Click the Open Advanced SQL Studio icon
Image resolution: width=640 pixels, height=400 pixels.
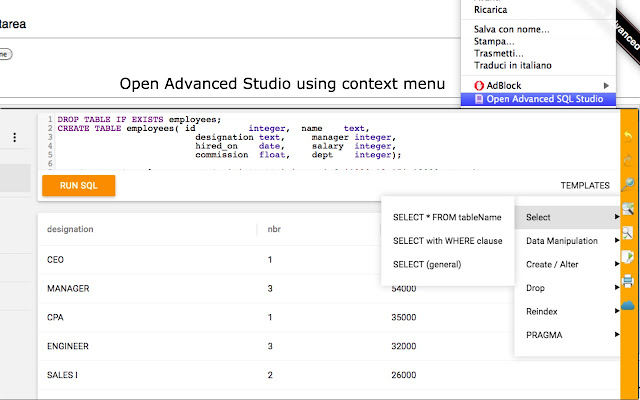click(x=479, y=99)
